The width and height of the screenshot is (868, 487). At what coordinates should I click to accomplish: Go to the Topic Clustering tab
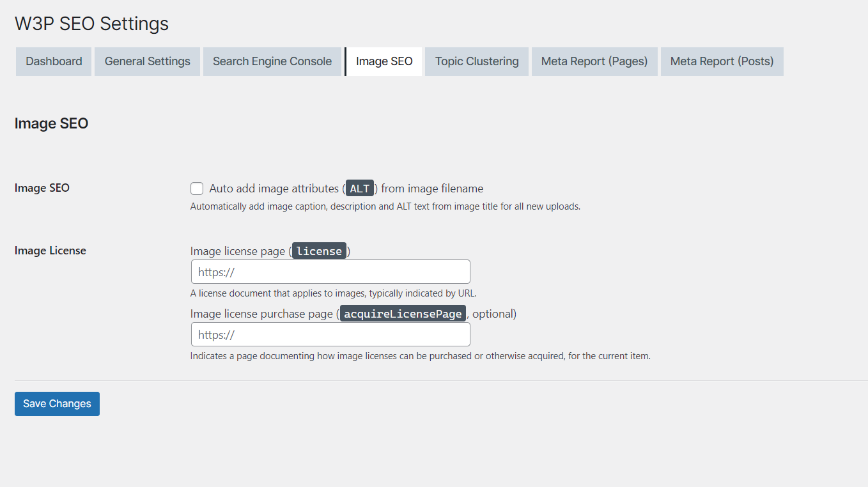coord(477,61)
